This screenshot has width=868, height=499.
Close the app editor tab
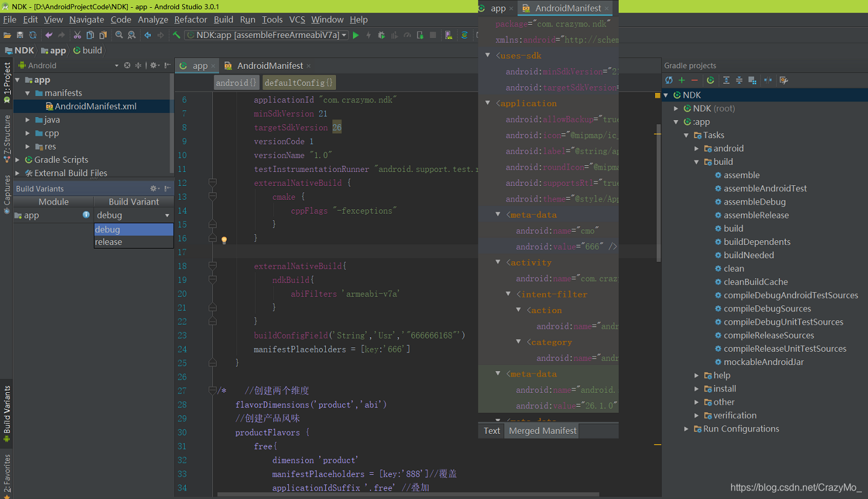coord(214,66)
